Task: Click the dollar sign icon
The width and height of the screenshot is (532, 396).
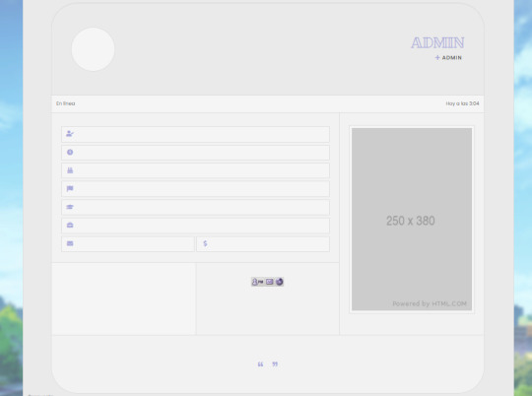Action: point(205,243)
